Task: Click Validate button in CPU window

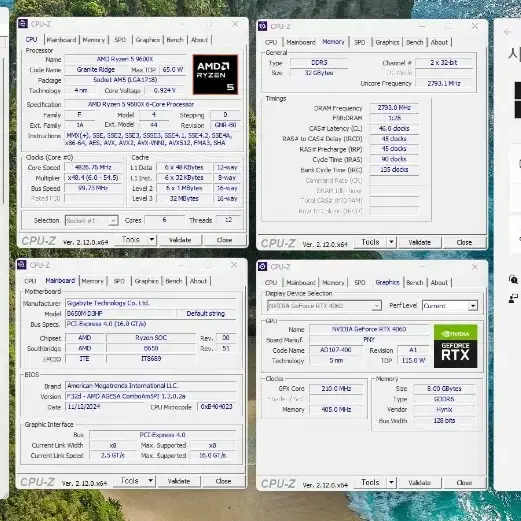Action: pyautogui.click(x=180, y=240)
